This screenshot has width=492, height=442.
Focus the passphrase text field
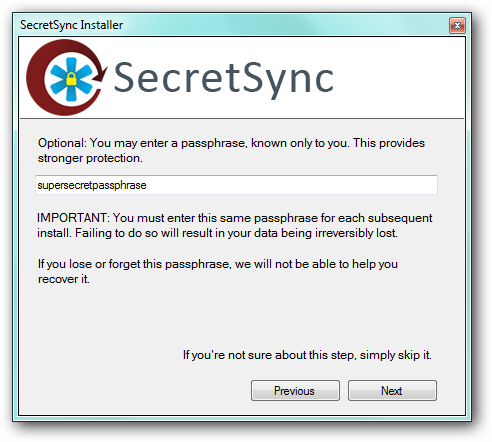[x=236, y=185]
